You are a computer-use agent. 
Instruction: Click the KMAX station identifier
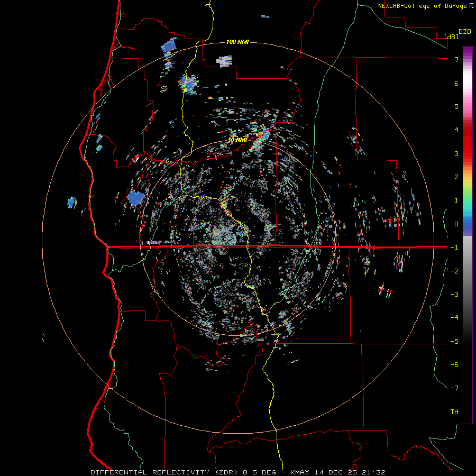coord(300,472)
